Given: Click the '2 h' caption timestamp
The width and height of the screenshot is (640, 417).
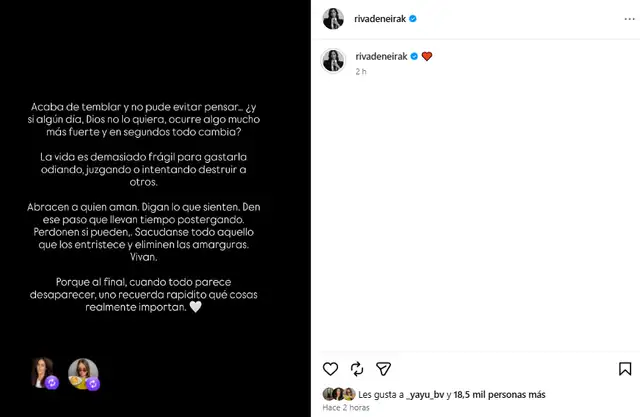Looking at the screenshot, I should point(361,72).
